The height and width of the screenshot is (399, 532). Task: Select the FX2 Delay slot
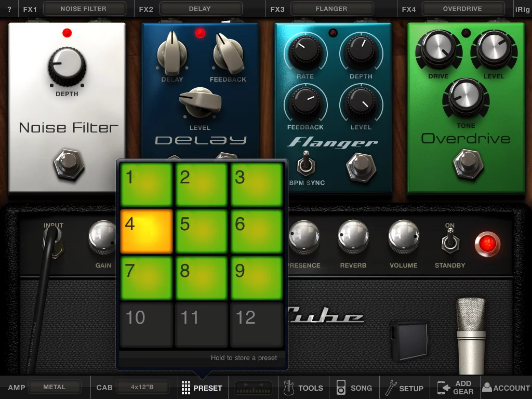[201, 8]
